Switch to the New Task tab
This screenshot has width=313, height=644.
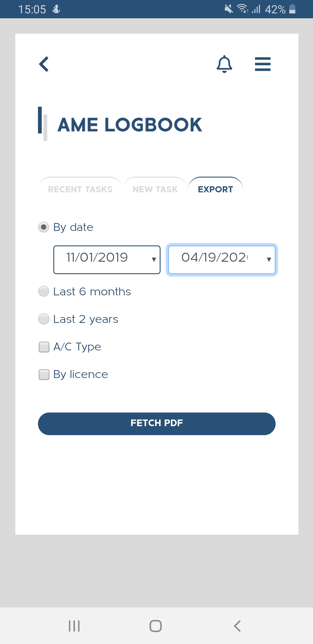coord(155,189)
